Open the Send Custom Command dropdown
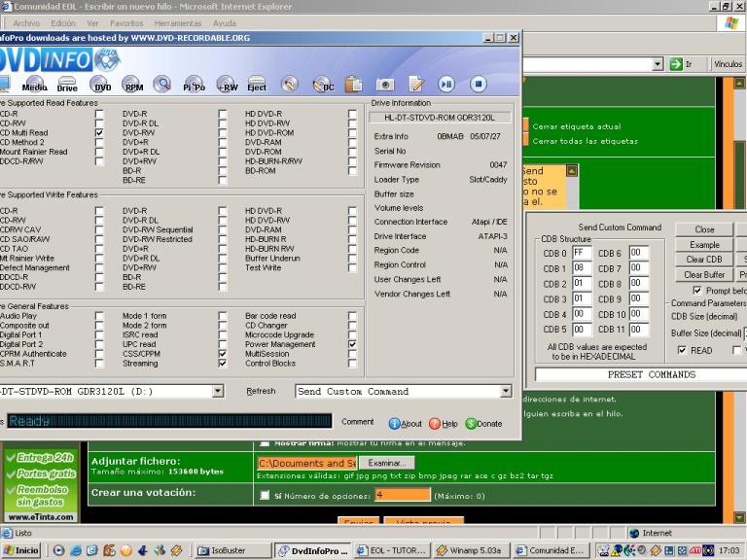The width and height of the screenshot is (747, 560). tap(505, 391)
